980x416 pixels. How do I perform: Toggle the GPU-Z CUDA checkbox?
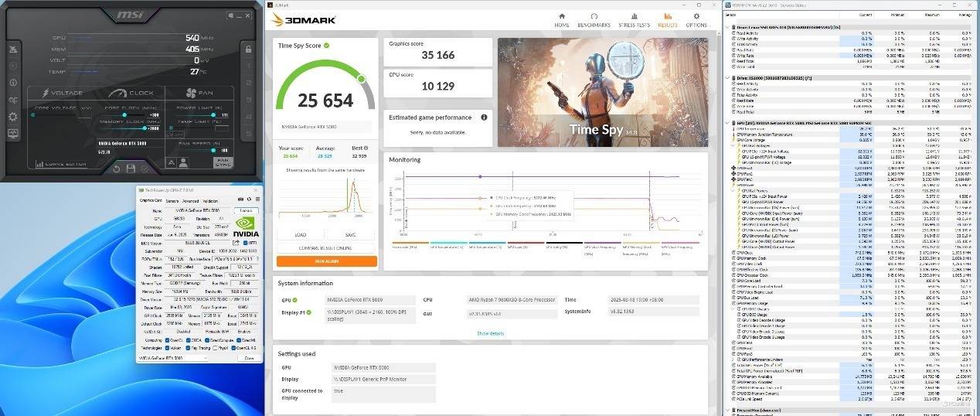(x=189, y=340)
